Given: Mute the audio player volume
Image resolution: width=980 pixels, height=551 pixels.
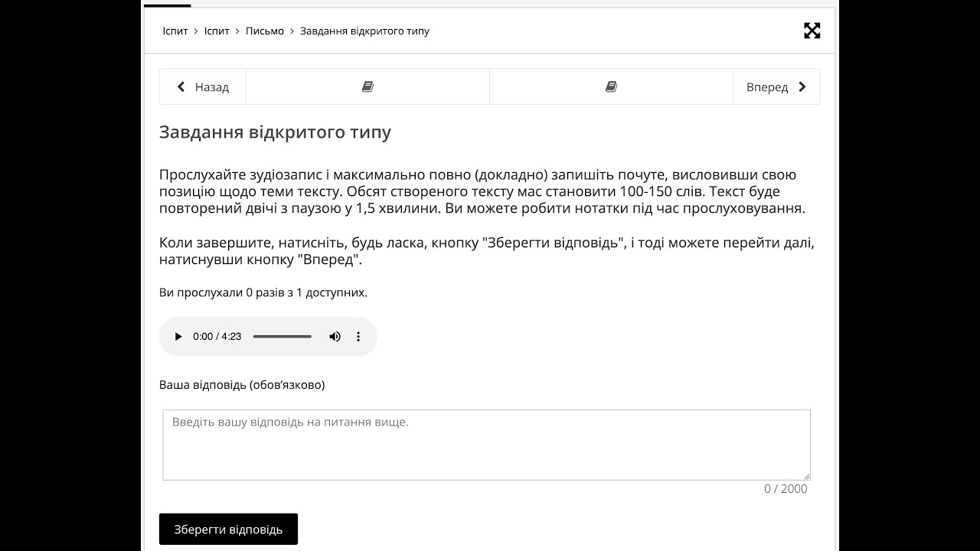Looking at the screenshot, I should 335,337.
